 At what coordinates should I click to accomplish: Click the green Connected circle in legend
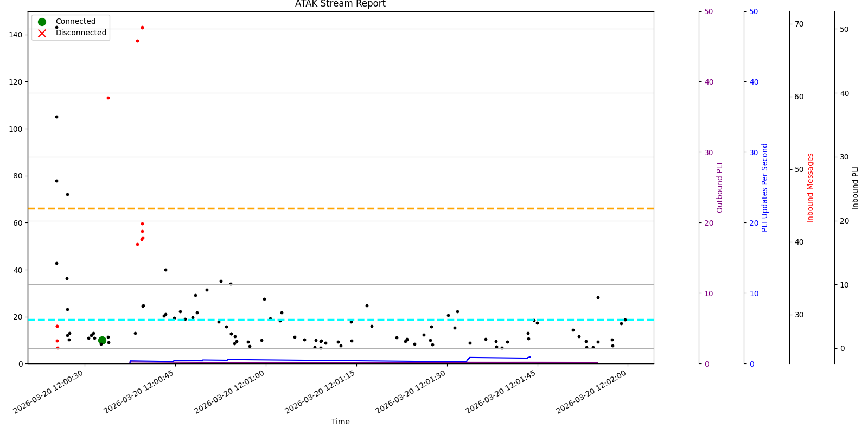coord(42,22)
